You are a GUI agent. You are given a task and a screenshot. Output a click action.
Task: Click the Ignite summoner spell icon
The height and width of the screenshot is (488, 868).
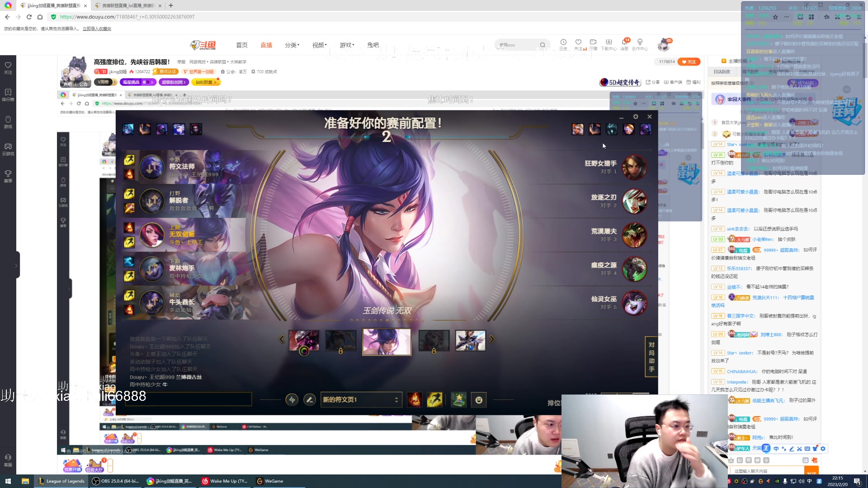coord(414,400)
